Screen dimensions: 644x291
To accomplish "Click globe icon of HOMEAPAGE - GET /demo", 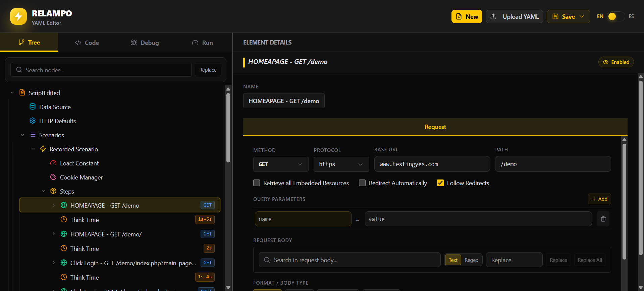I will point(64,205).
